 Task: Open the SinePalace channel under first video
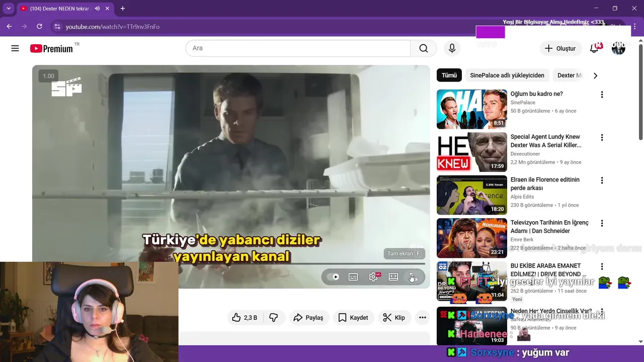point(523,103)
